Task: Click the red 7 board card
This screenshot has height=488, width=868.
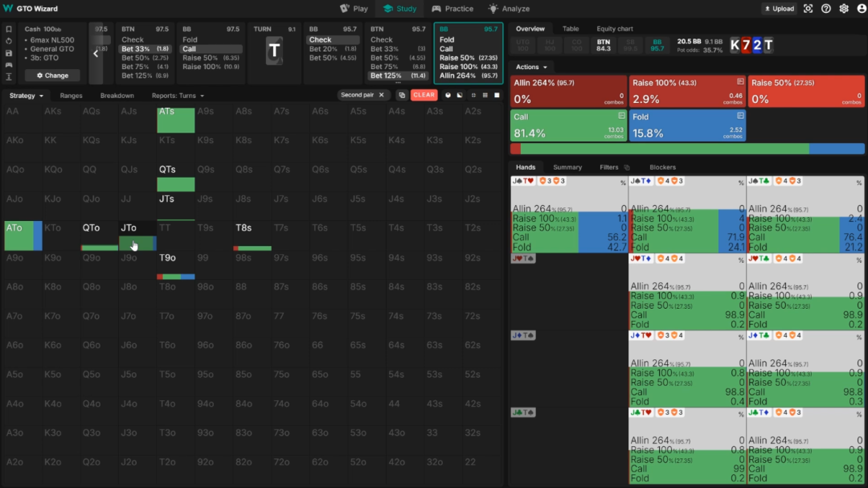Action: click(746, 45)
